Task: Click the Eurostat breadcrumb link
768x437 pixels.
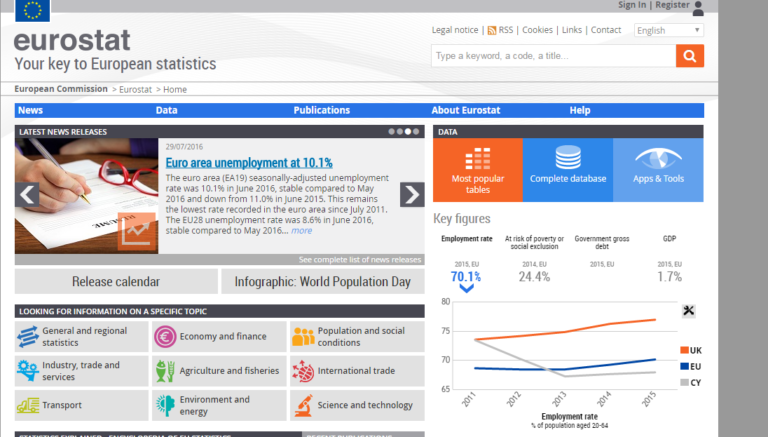Action: click(136, 90)
